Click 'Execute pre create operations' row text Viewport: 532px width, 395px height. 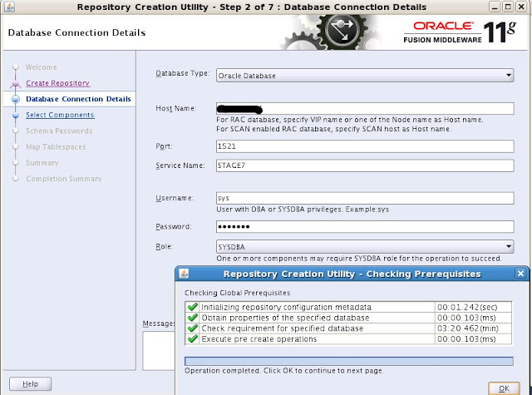[259, 339]
